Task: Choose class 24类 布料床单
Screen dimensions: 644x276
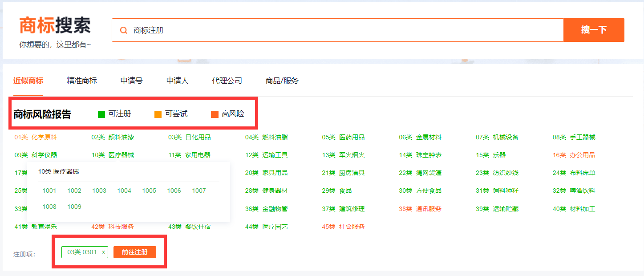Action: tap(574, 173)
